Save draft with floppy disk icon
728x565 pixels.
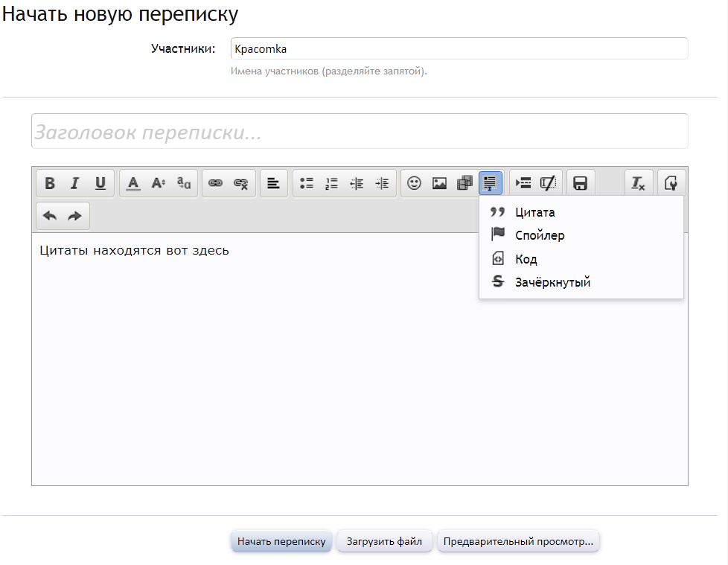[581, 183]
